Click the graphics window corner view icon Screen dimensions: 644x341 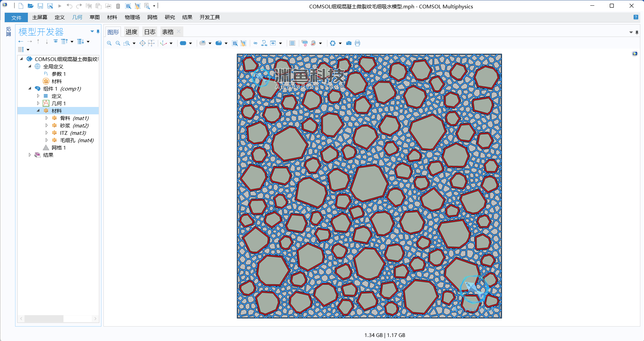click(x=635, y=54)
